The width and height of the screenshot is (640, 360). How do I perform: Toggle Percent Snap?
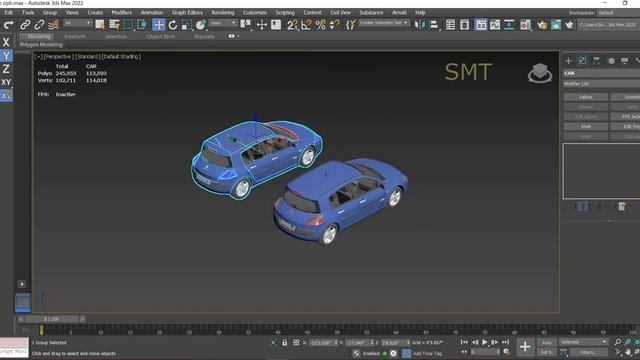[x=320, y=25]
